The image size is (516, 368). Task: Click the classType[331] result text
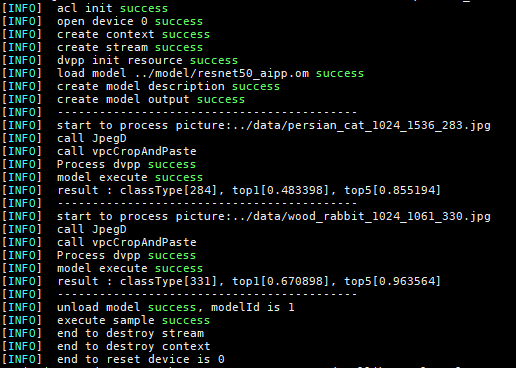click(x=169, y=281)
